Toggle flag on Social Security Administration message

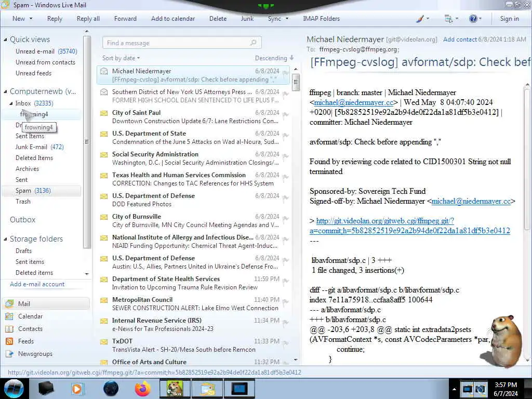click(285, 156)
